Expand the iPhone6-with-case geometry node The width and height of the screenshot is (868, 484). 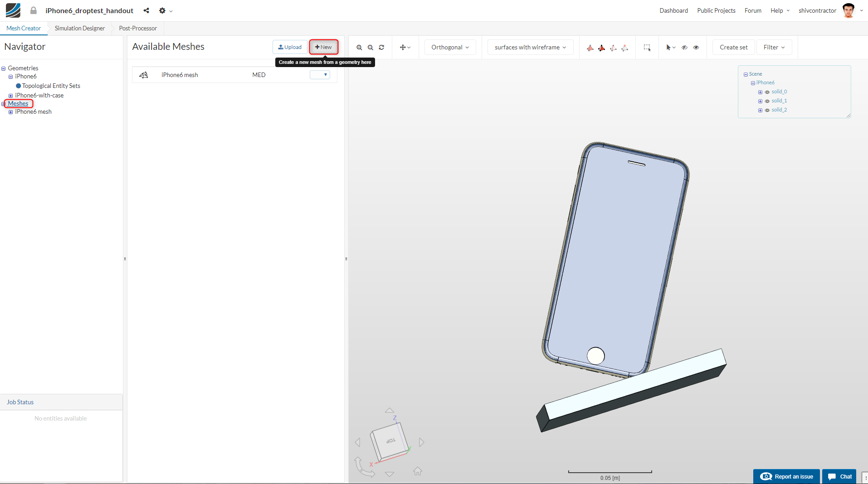pyautogui.click(x=11, y=96)
